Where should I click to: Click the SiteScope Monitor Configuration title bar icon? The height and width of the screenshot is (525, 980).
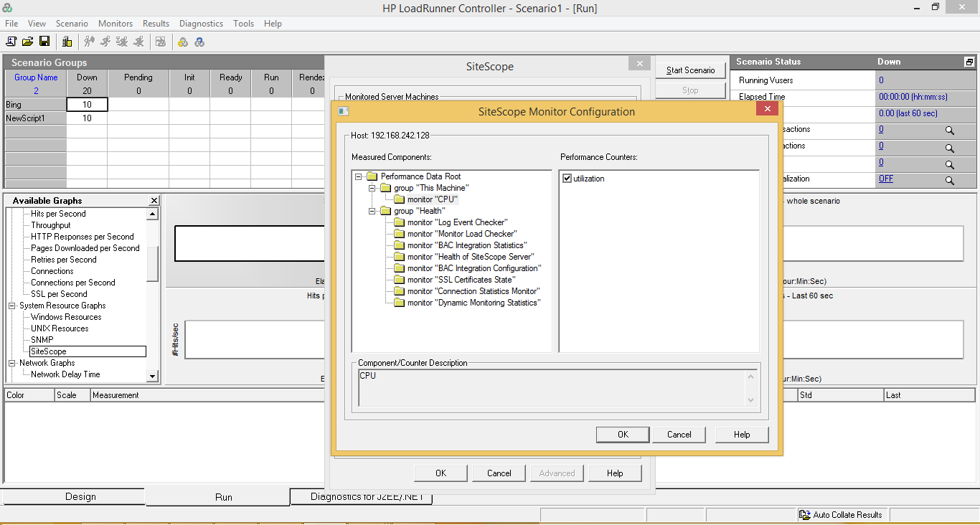pyautogui.click(x=343, y=111)
